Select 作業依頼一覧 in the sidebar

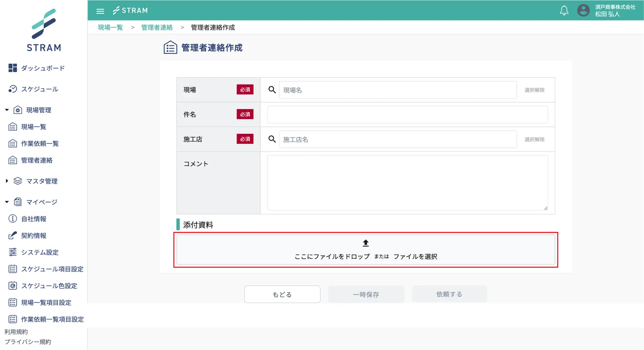[40, 143]
